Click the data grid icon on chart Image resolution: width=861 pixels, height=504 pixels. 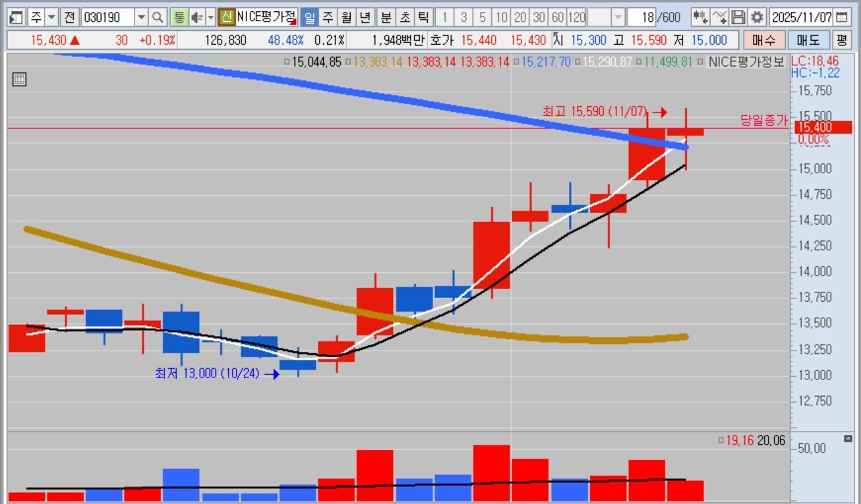click(x=20, y=80)
